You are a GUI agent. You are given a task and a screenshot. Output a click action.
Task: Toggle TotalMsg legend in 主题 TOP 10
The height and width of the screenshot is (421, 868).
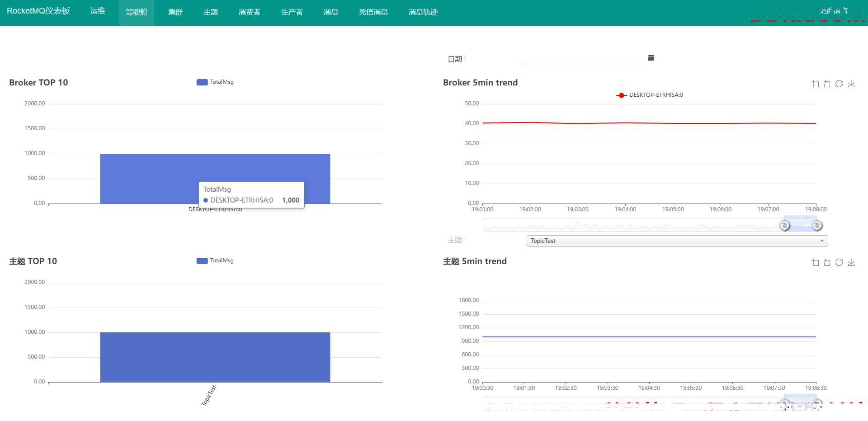215,260
